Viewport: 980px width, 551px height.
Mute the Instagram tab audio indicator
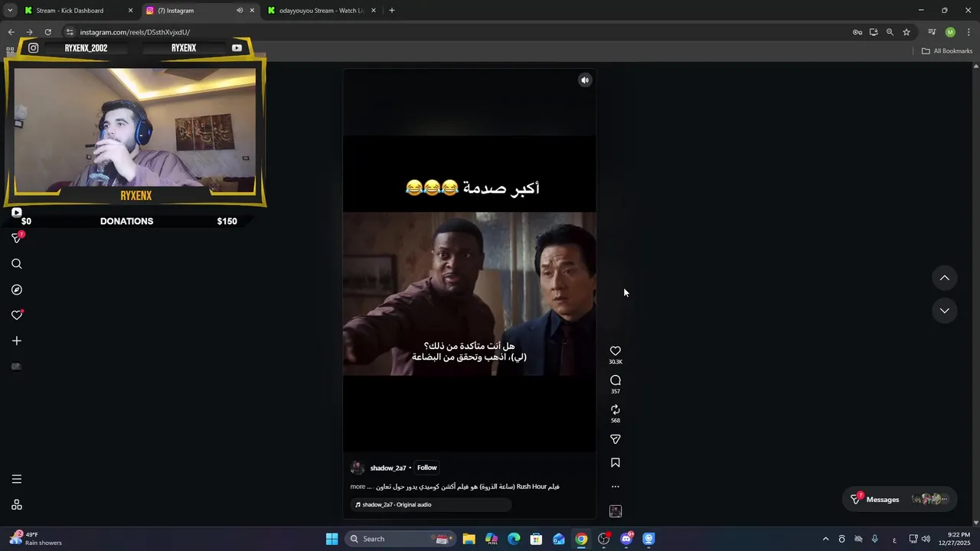coord(240,11)
